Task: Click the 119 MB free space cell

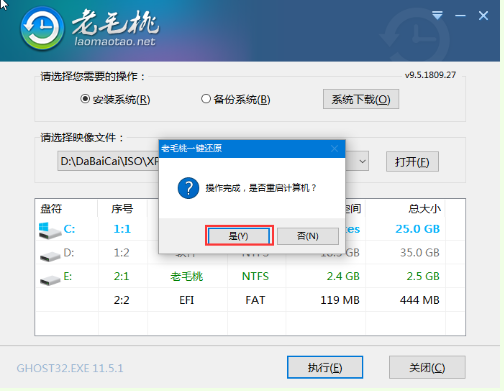Action: point(340,300)
